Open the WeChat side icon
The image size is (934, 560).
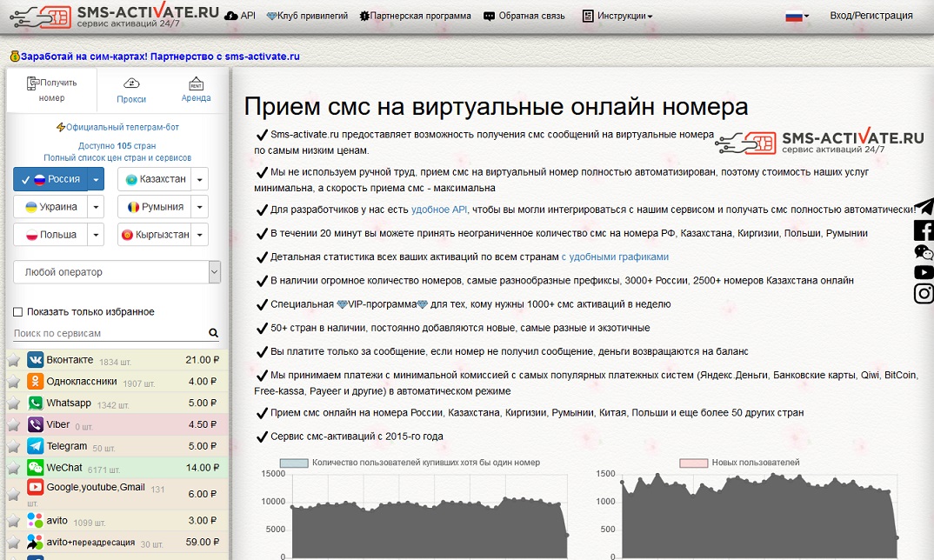924,252
